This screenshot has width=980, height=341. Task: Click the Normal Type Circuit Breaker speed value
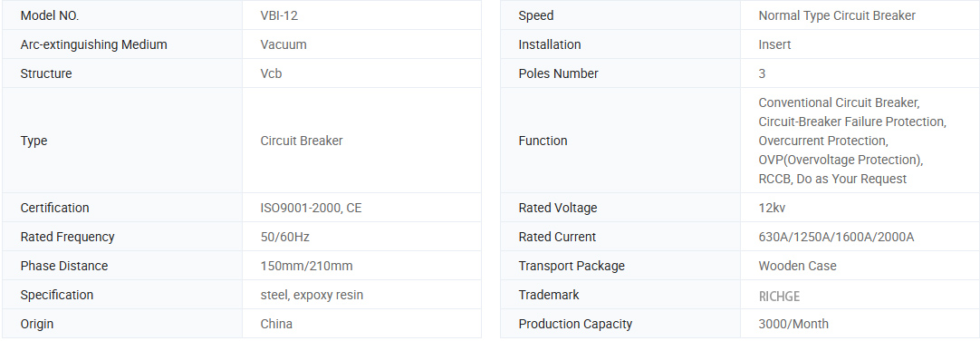point(837,15)
